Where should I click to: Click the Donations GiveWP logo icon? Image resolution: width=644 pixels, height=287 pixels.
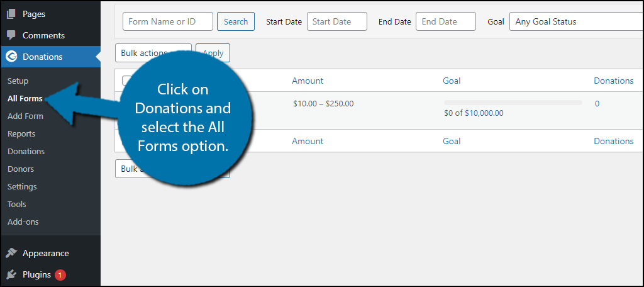click(x=11, y=57)
